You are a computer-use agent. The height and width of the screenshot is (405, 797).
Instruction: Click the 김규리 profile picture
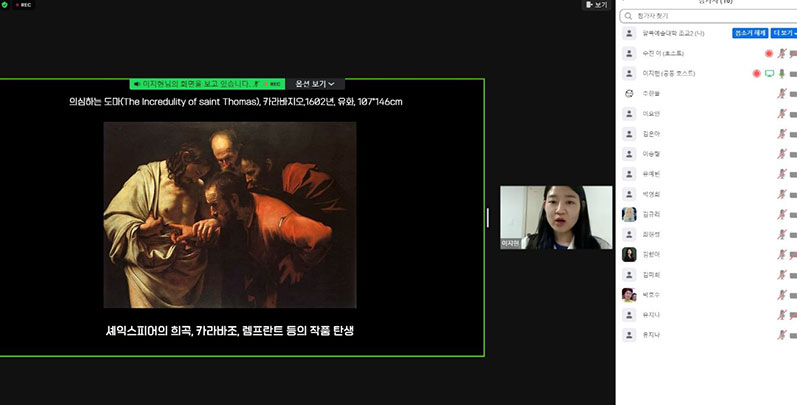[x=629, y=214]
